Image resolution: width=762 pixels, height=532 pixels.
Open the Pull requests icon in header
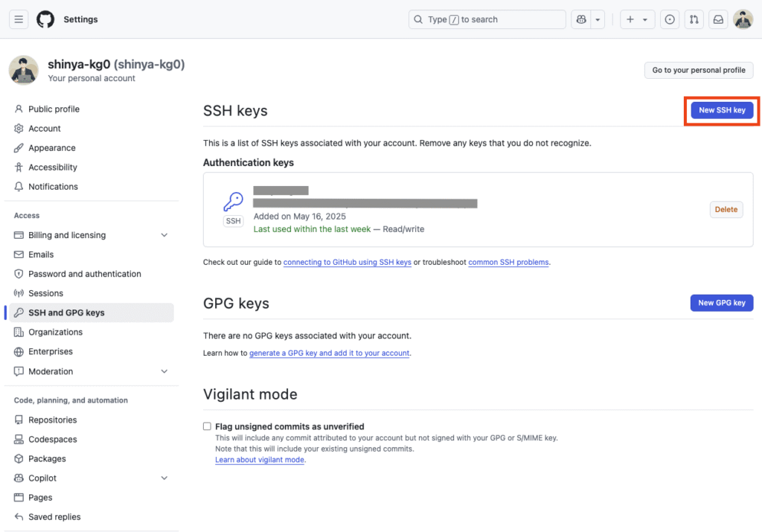694,19
